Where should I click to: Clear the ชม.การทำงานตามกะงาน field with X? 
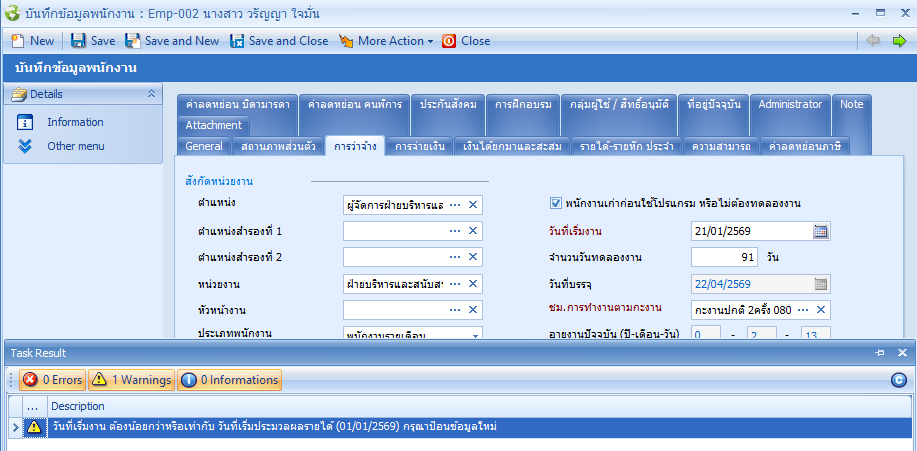821,309
